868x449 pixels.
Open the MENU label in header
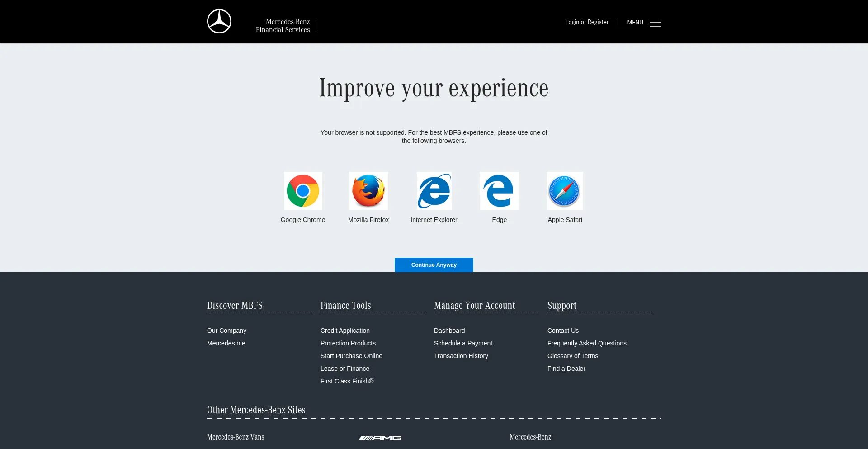(x=635, y=23)
